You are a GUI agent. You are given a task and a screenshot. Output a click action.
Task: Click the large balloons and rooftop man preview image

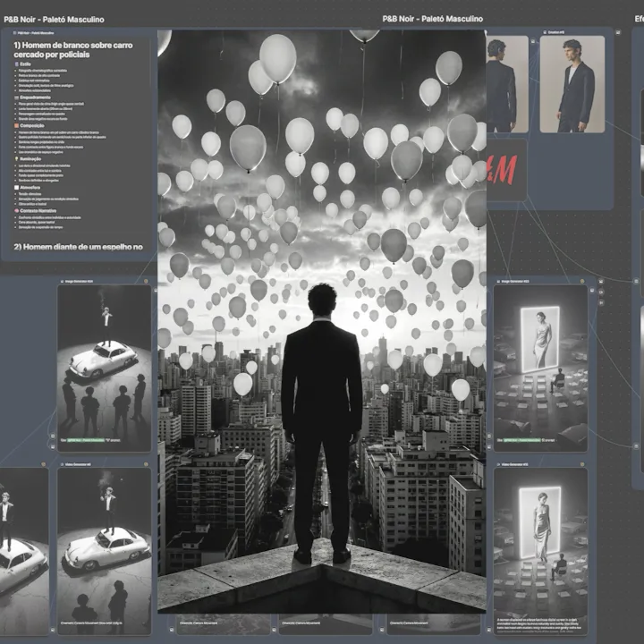322,321
